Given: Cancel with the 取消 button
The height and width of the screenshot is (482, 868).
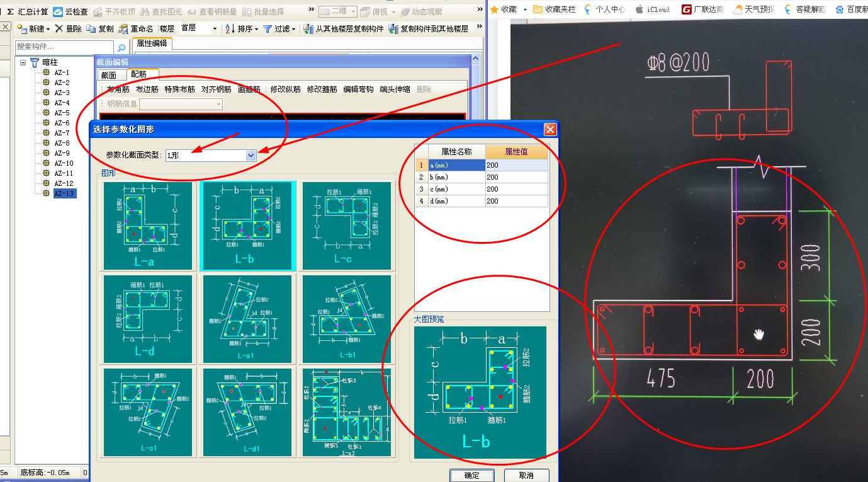Looking at the screenshot, I should 527,476.
